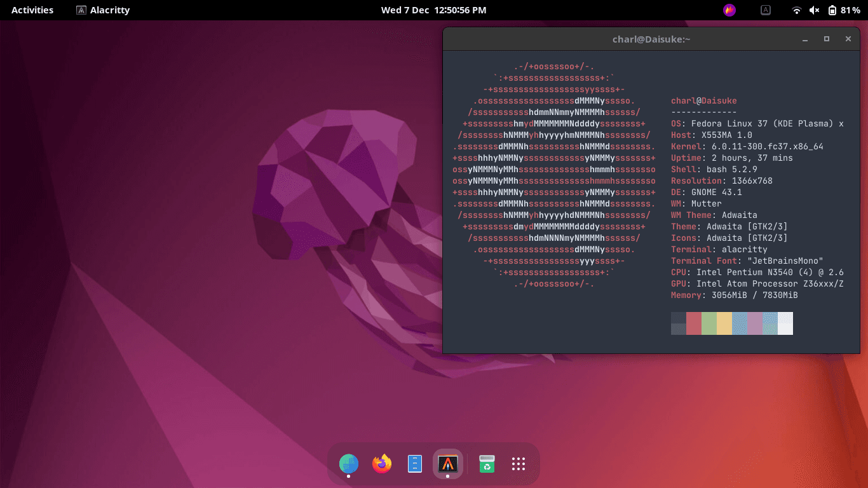The width and height of the screenshot is (868, 488).
Task: Open the Flameshot tray icon
Action: pos(729,10)
